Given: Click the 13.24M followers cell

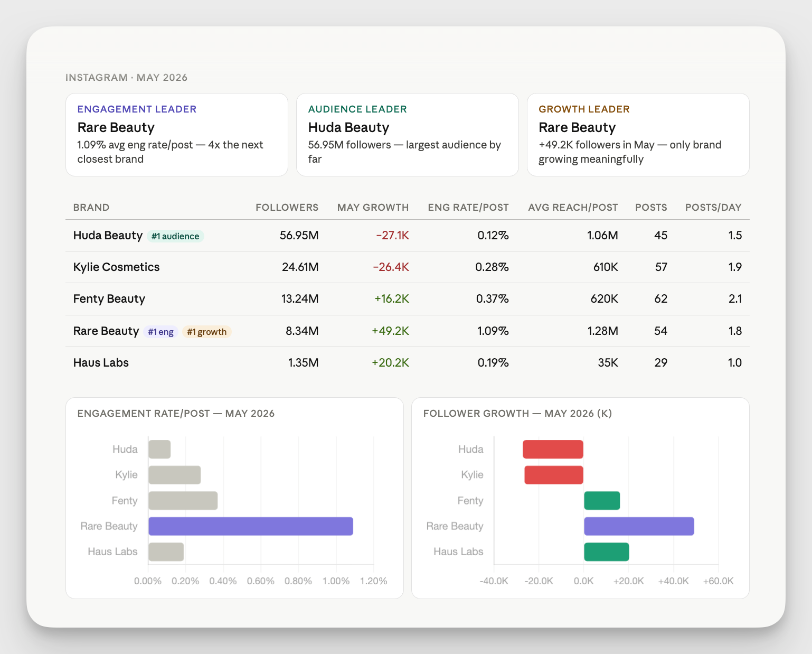Looking at the screenshot, I should [300, 299].
